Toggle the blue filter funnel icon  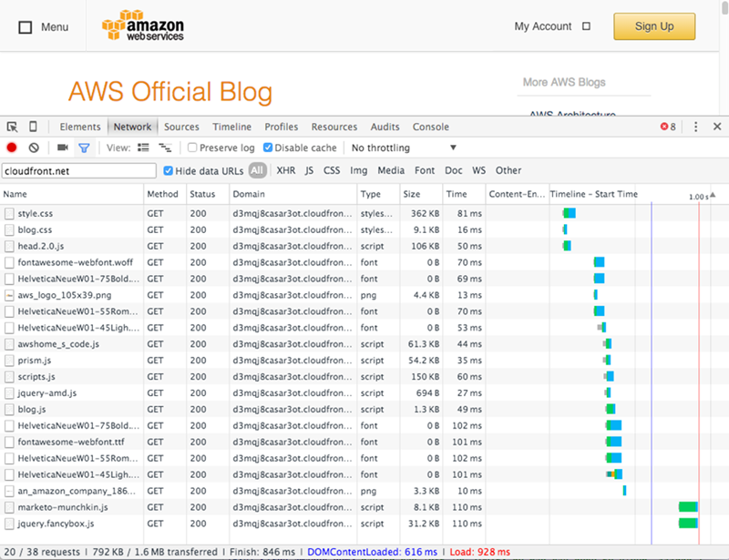tap(84, 148)
